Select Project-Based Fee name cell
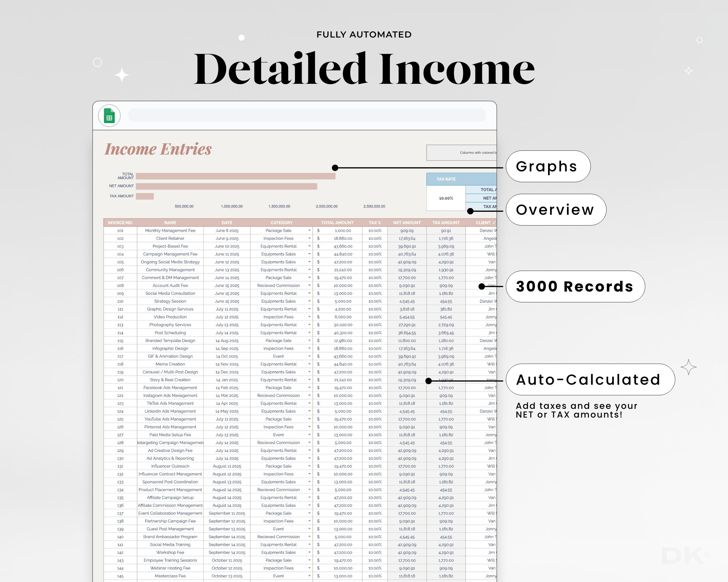The height and width of the screenshot is (582, 728). 170,246
